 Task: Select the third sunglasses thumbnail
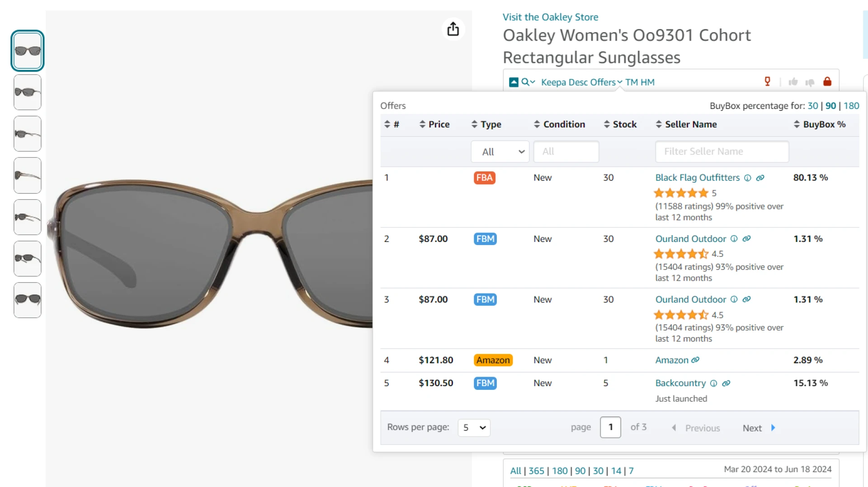[x=27, y=134]
